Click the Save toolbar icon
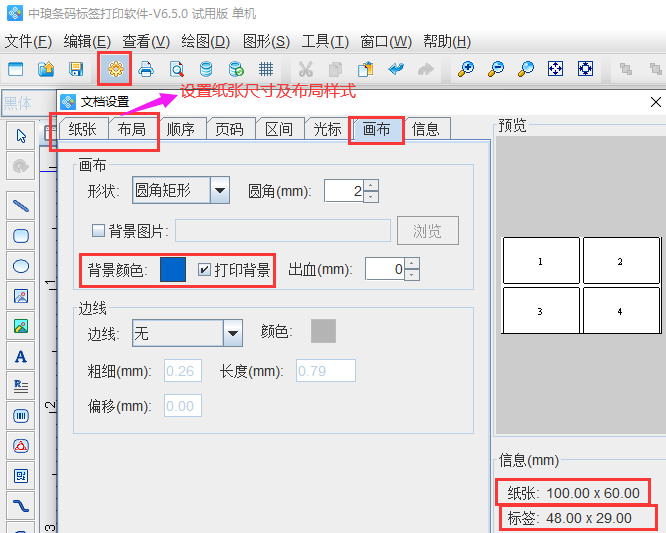The height and width of the screenshot is (533, 666). pyautogui.click(x=76, y=69)
